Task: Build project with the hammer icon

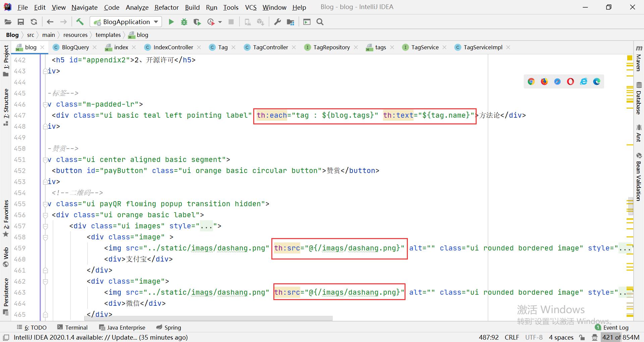Action: (x=80, y=22)
